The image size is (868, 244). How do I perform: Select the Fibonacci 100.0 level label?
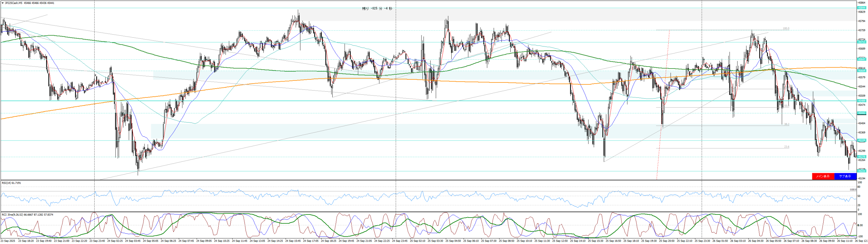(x=786, y=29)
